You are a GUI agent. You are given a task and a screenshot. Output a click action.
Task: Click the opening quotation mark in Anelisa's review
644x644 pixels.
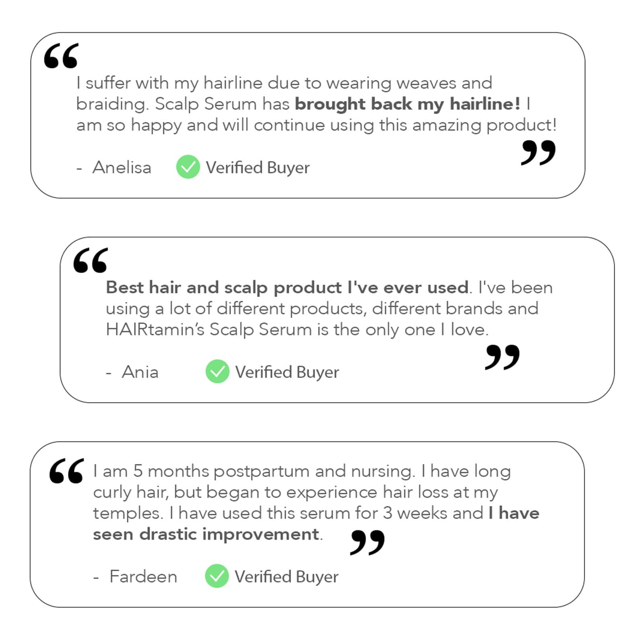tap(61, 56)
